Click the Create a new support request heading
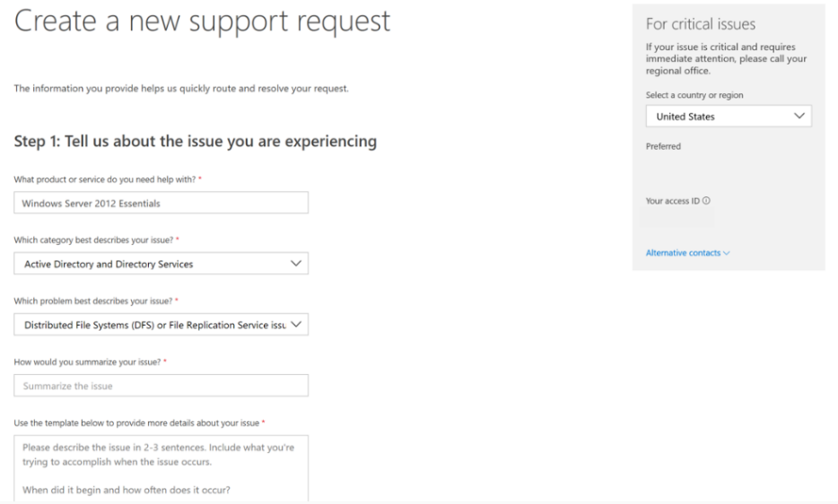 [x=203, y=22]
